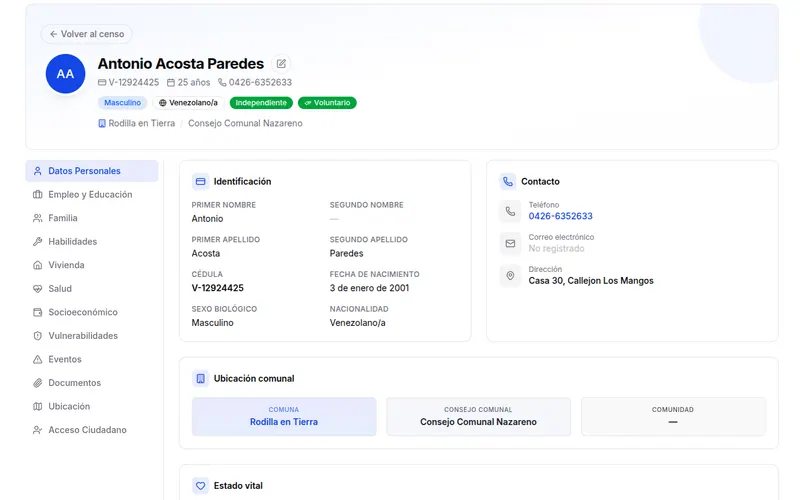Viewport: 800px width, 500px height.
Task: Click the warning triangle icon next to Eventos
Action: click(x=37, y=359)
